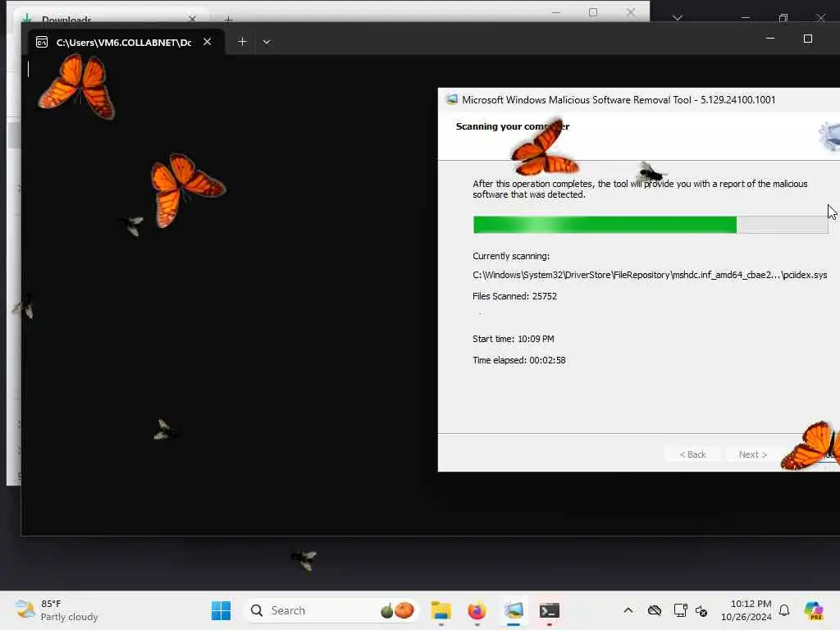840x630 pixels.
Task: Click the scan progress bar
Action: pos(651,225)
